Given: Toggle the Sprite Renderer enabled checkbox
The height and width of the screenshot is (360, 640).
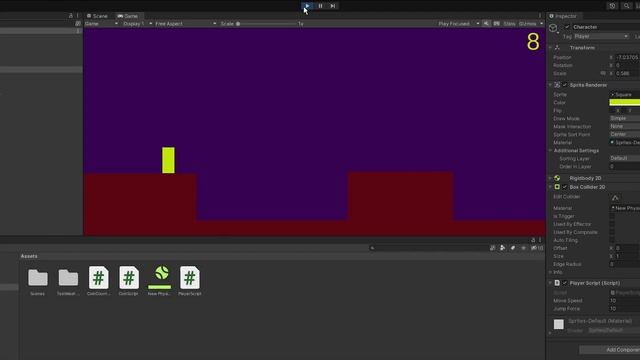Looking at the screenshot, I should pyautogui.click(x=565, y=85).
